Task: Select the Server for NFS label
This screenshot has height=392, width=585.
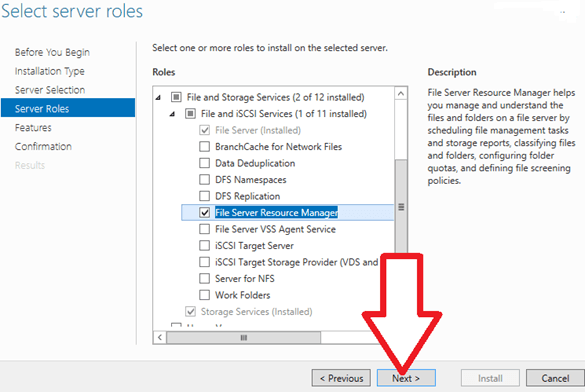Action: coord(245,279)
